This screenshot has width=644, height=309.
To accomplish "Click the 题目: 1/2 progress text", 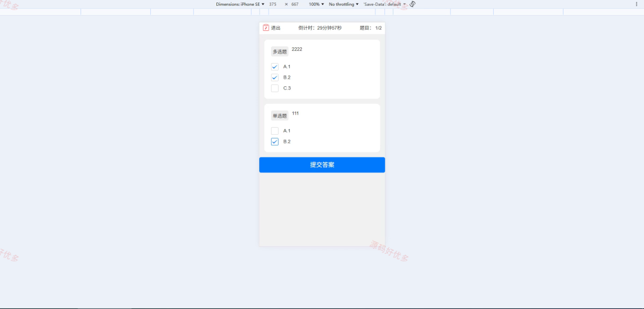I will pos(371,28).
